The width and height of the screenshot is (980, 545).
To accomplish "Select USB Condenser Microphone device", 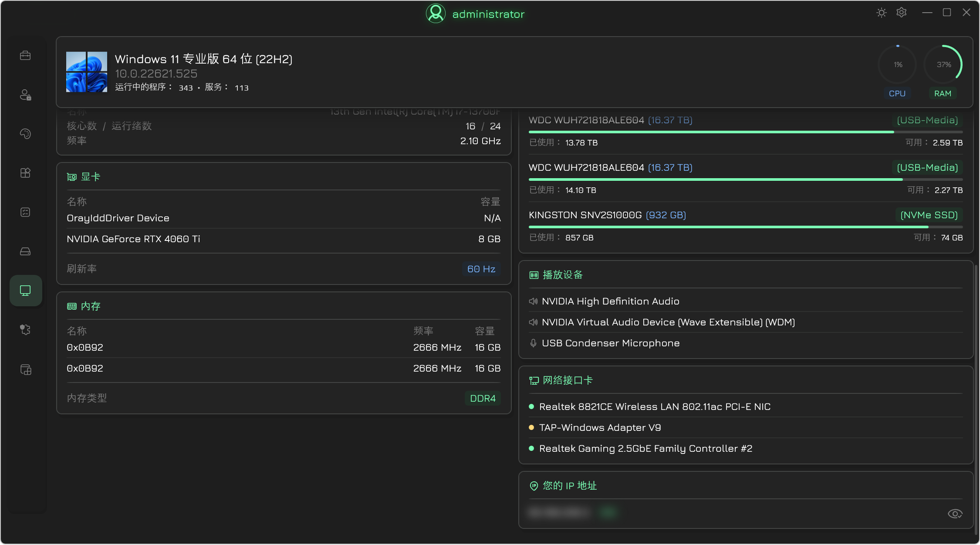I will (611, 343).
